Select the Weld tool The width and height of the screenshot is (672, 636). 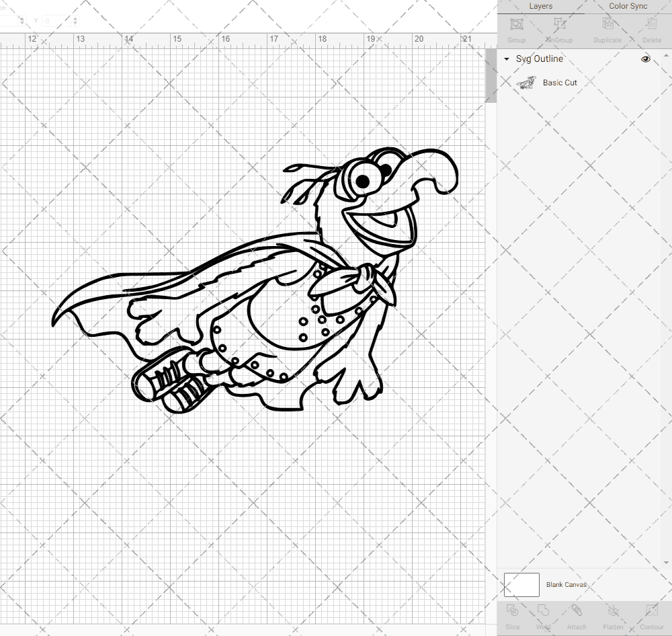pos(543,610)
